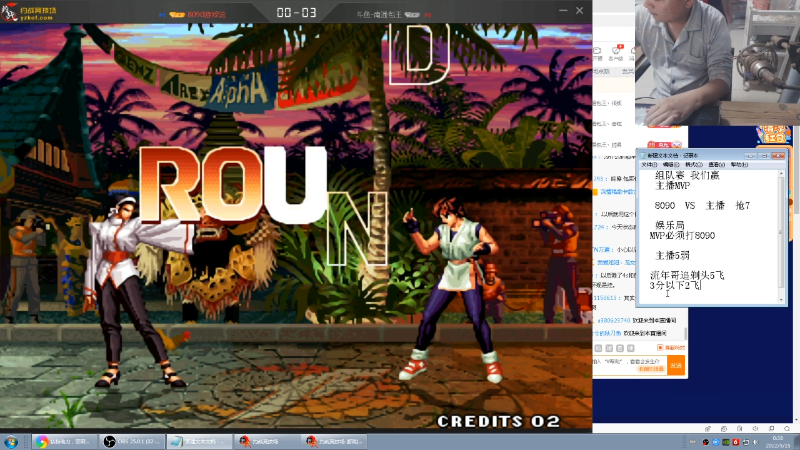Click the text line 'MVP必须打8090' in Notepad
Screen dimensions: 800x450
coord(682,236)
